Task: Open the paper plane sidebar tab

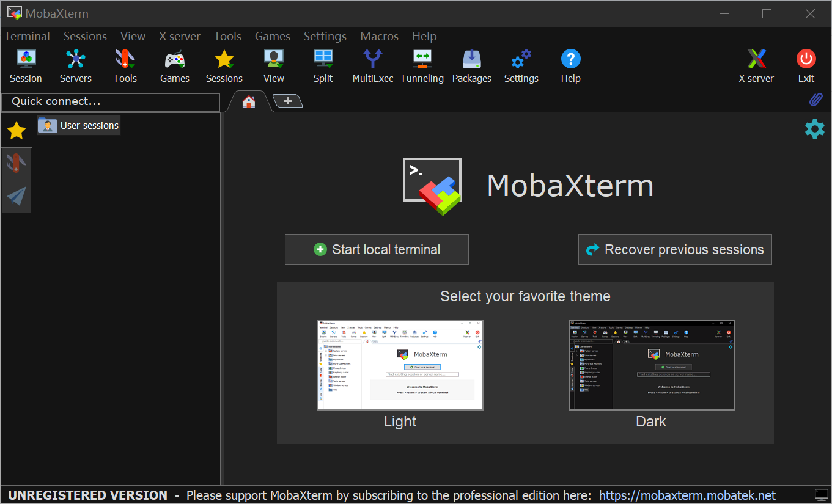Action: coord(17,196)
